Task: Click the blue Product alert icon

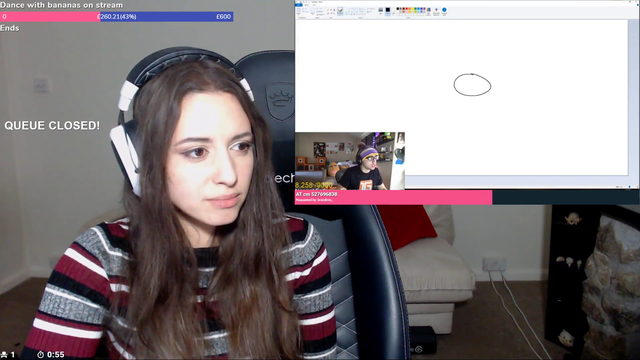Action: pos(444,11)
